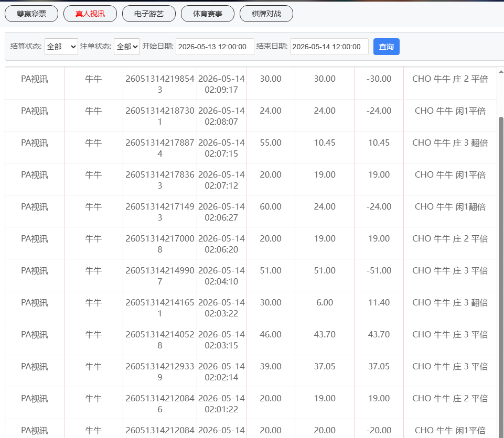Open the 雙赢彩票 tab

point(31,14)
